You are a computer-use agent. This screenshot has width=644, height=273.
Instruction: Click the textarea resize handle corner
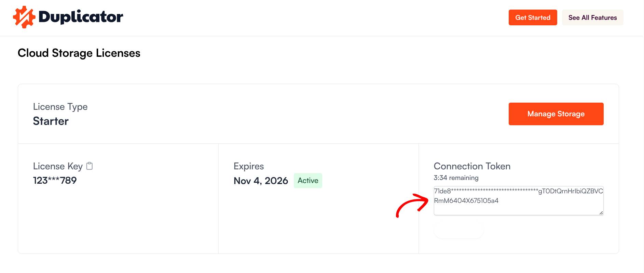pos(601,213)
